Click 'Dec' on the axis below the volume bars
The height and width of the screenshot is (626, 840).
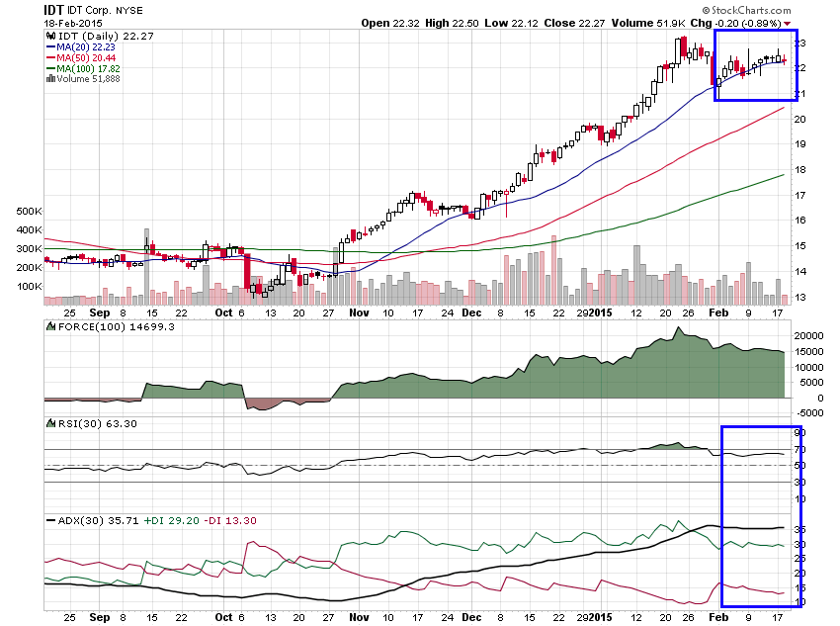(x=471, y=313)
